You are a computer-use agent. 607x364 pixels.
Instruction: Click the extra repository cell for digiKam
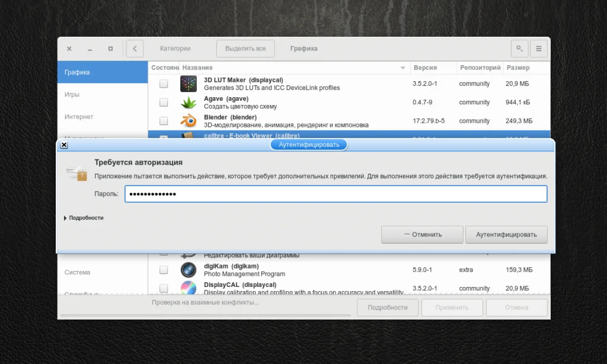[x=466, y=270]
